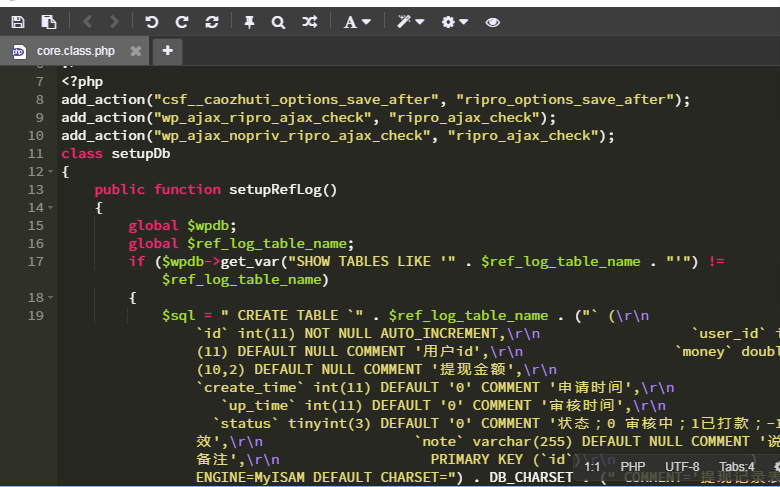Click the "class" keyword on line 11
Screen dimensions: 780x487
[82, 153]
